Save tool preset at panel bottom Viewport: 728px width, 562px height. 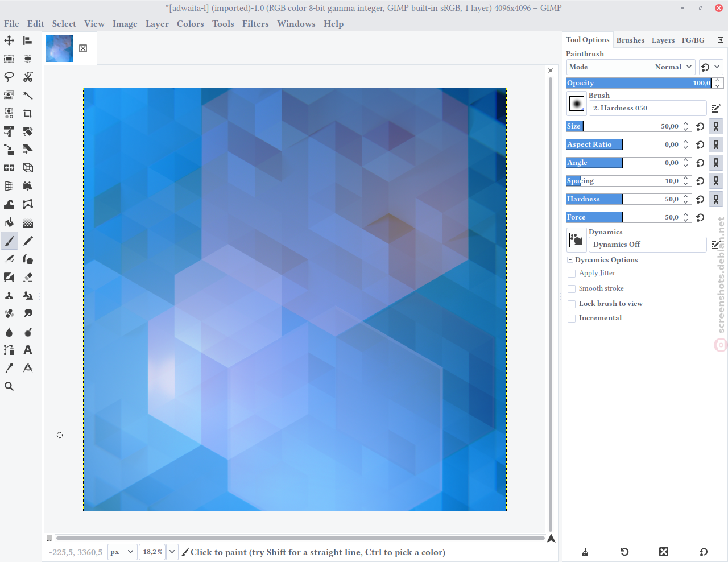pos(585,552)
